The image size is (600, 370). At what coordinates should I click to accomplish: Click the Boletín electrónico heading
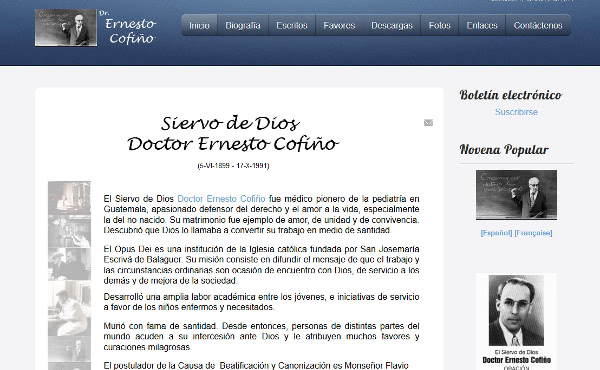pos(511,95)
